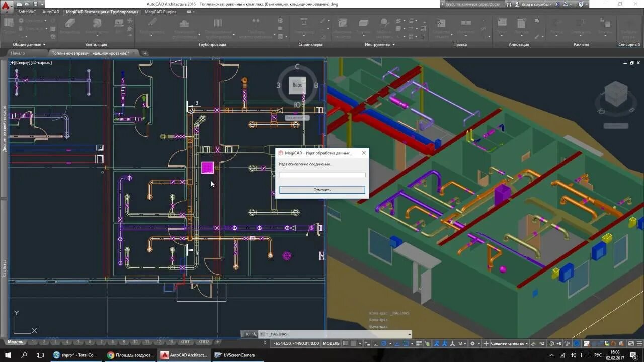This screenshot has width=644, height=362.
Task: Open the command line customize wrench icon
Action: click(x=254, y=334)
